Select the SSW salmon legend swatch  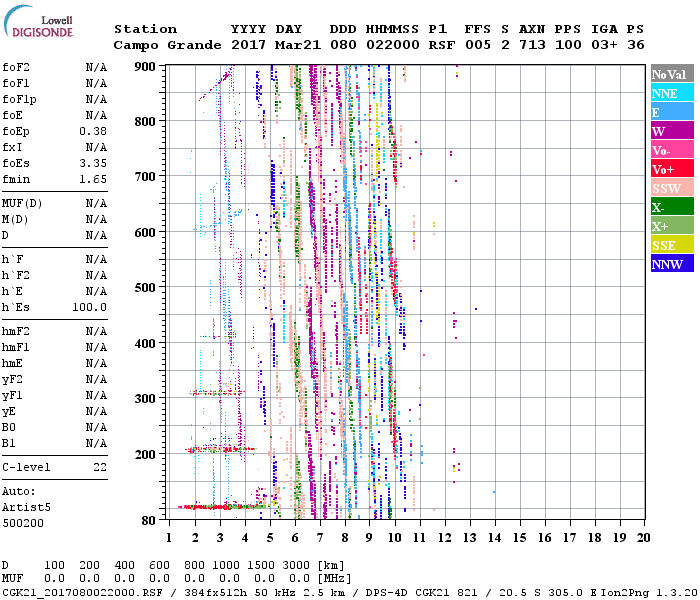click(672, 188)
